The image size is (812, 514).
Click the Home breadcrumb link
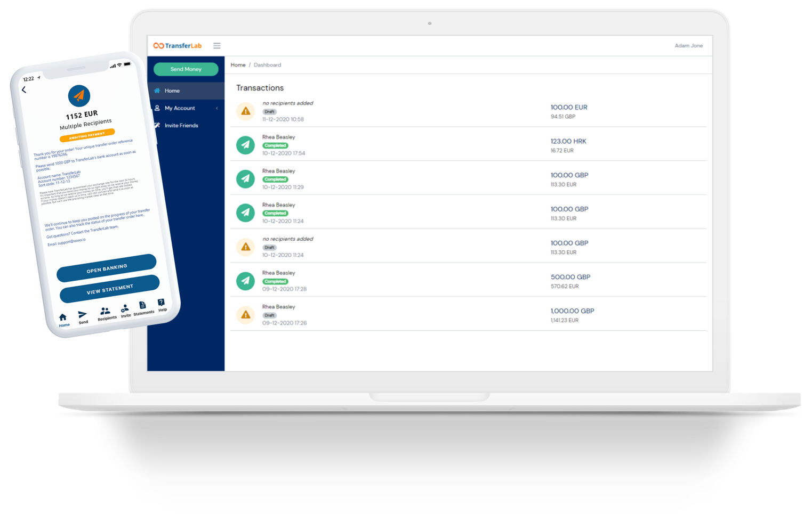pyautogui.click(x=238, y=65)
